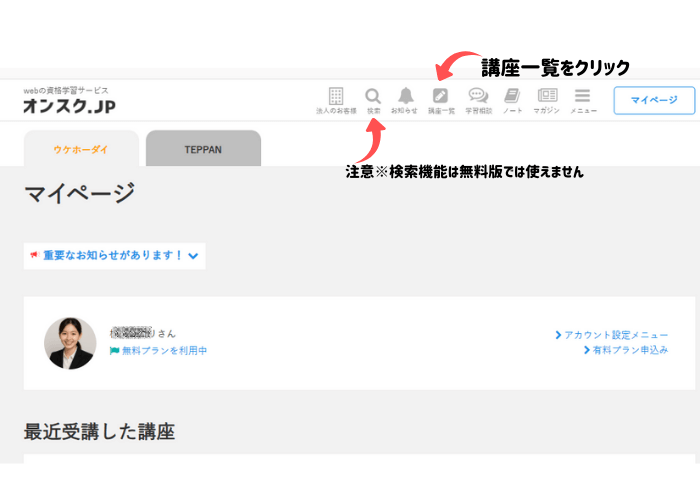The width and height of the screenshot is (700, 480).
Task: Open the 法人のお客様 building icon
Action: tap(336, 96)
